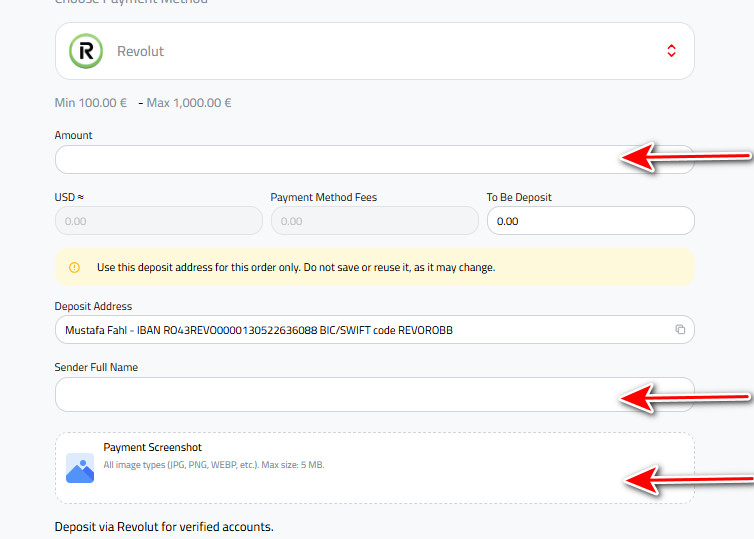754x539 pixels.
Task: Select the Deposit Address IBAN text field
Action: 375,330
